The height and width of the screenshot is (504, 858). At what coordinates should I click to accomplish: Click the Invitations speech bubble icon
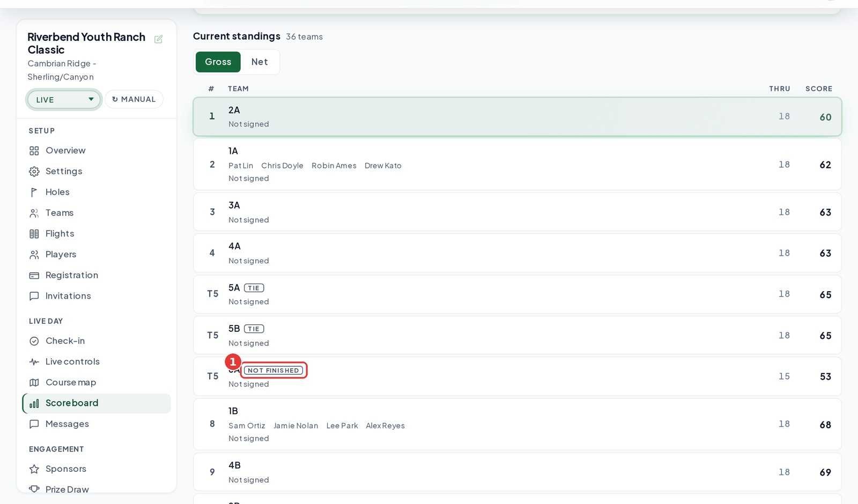tap(34, 296)
